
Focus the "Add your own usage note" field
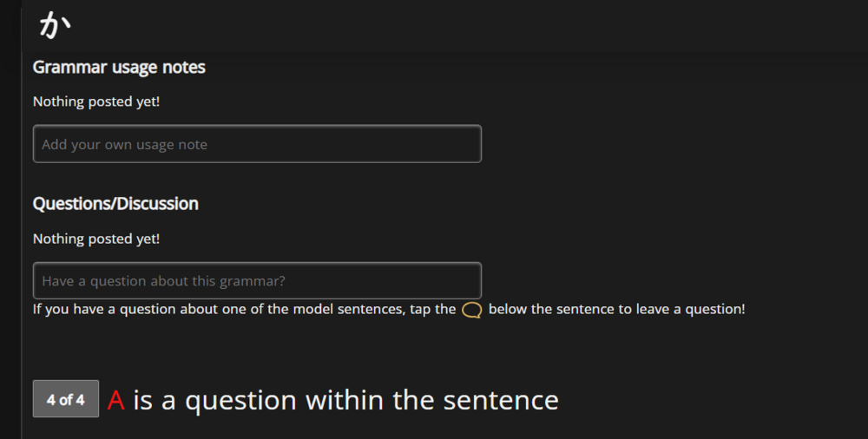click(x=257, y=144)
